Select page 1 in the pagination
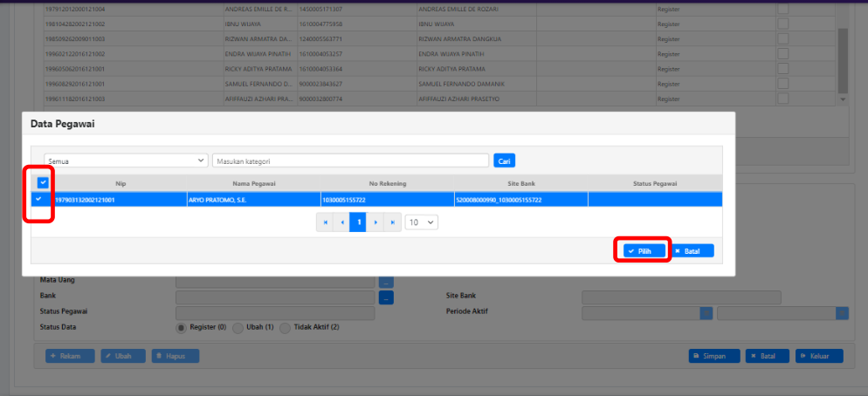This screenshot has height=396, width=868. click(359, 222)
